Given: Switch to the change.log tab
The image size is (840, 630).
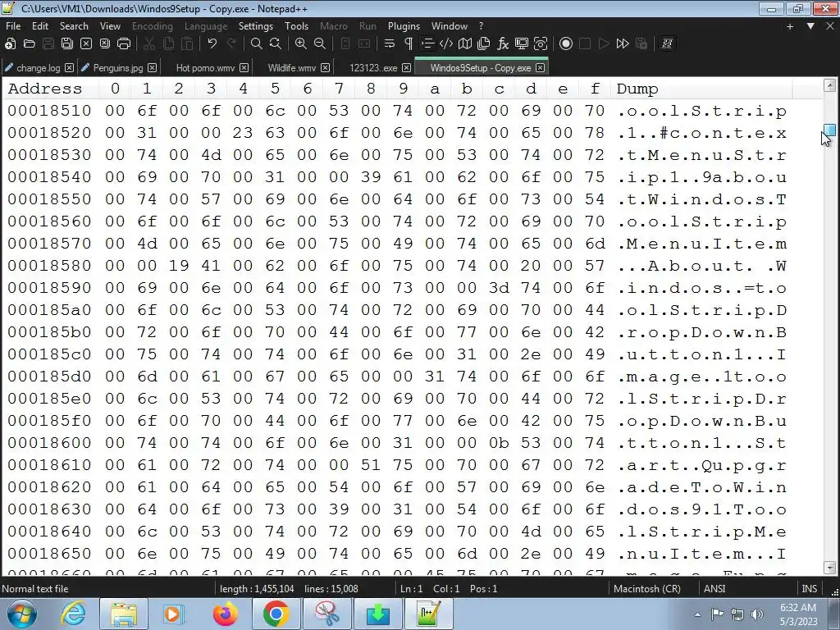Looking at the screenshot, I should coord(38,68).
